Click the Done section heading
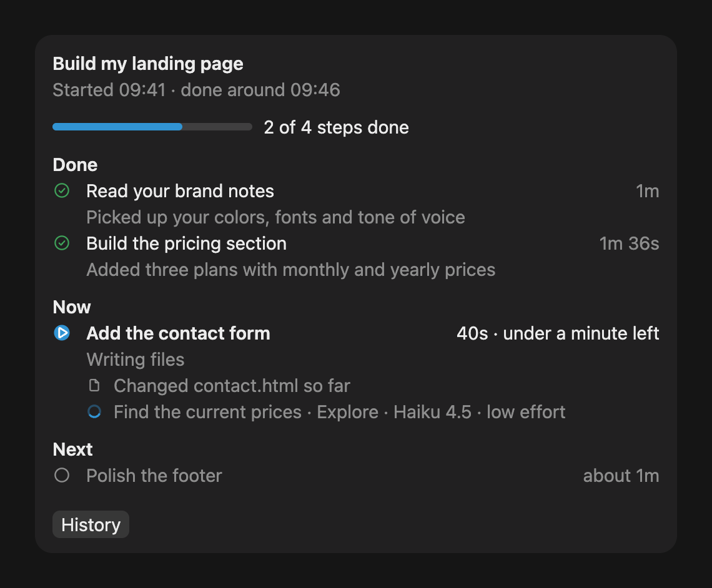 pos(75,165)
